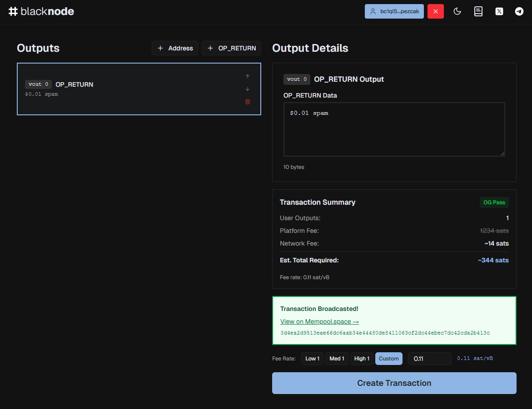The width and height of the screenshot is (532, 409).
Task: Click the plus icon on OP_RETURN button
Action: tap(210, 48)
